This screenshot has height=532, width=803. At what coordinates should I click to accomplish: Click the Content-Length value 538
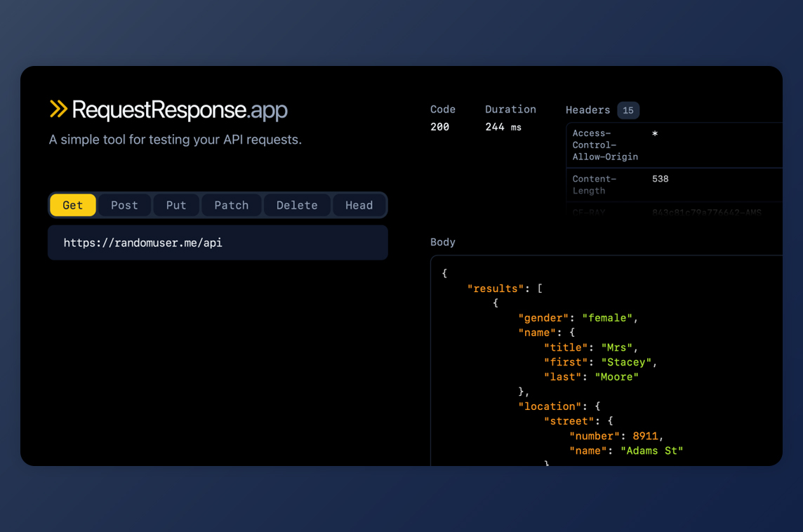click(x=660, y=179)
